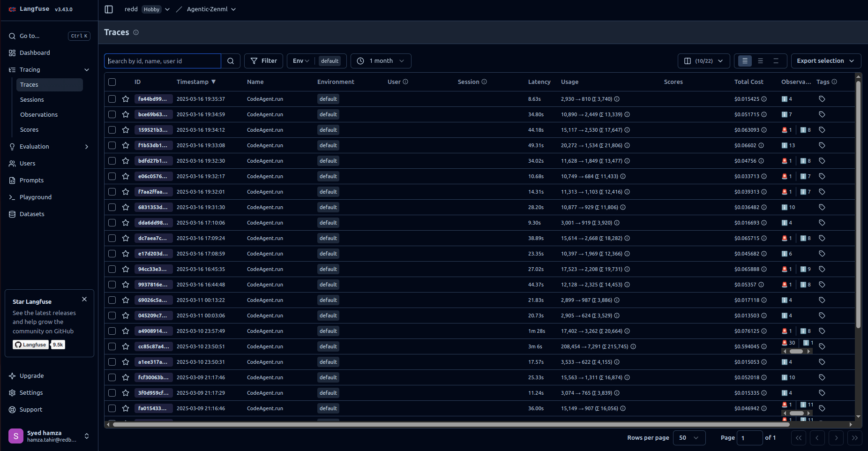Select checkbox of trace 6831353d
Viewport: 868px width, 451px height.
coord(112,207)
